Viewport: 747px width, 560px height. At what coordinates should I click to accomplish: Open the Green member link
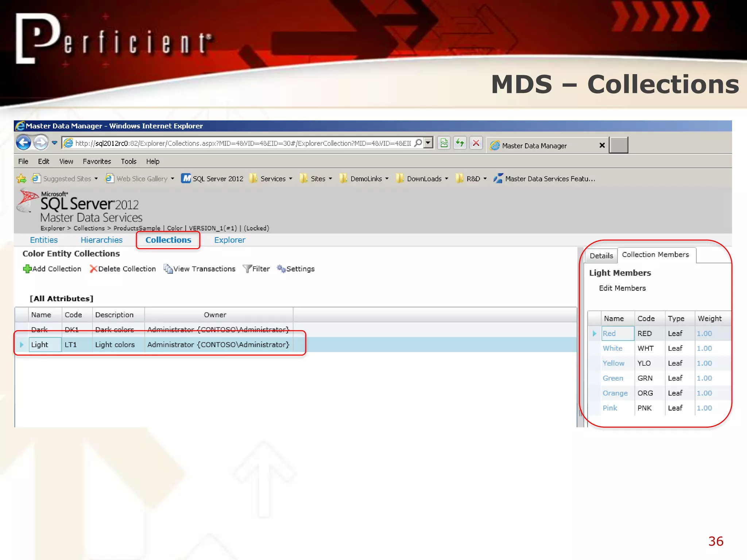coord(613,378)
